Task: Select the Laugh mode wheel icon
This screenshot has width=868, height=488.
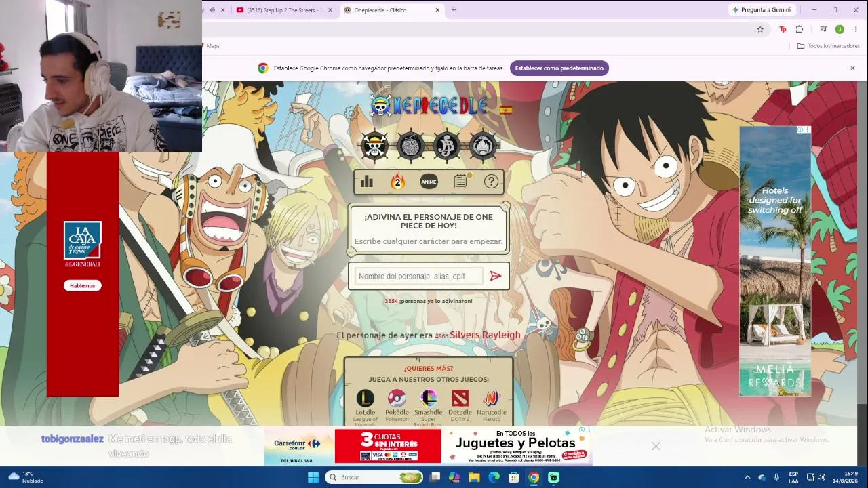Action: tap(482, 146)
